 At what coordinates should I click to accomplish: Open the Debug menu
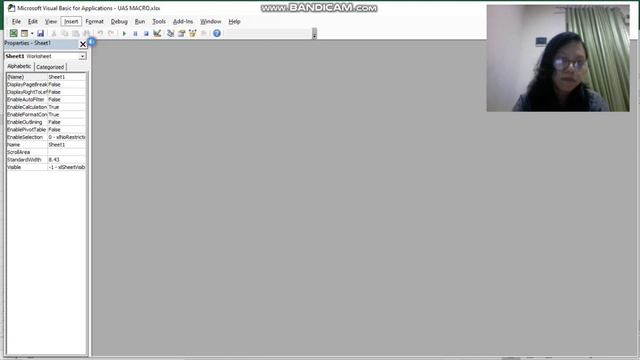pyautogui.click(x=119, y=22)
